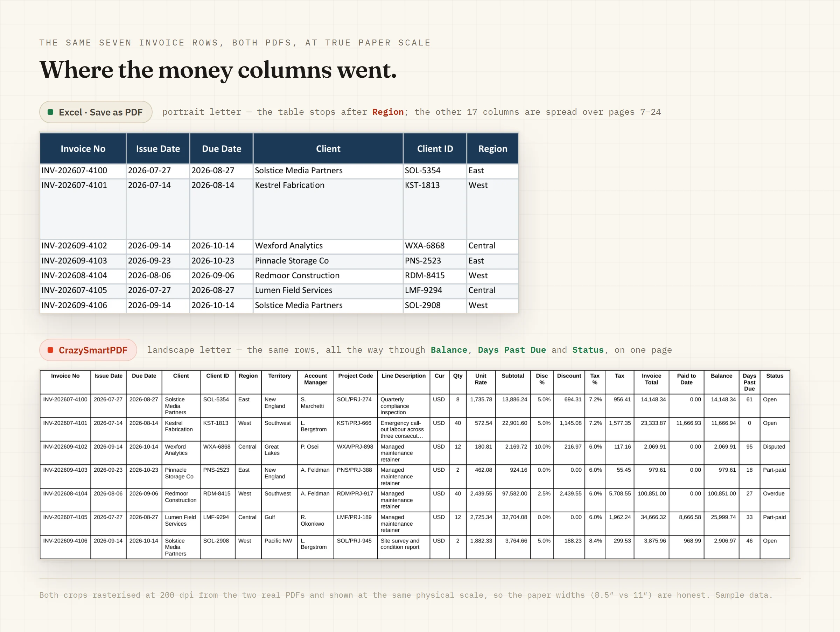
Task: Click the red 'Region' word in Excel caption
Action: pyautogui.click(x=388, y=112)
